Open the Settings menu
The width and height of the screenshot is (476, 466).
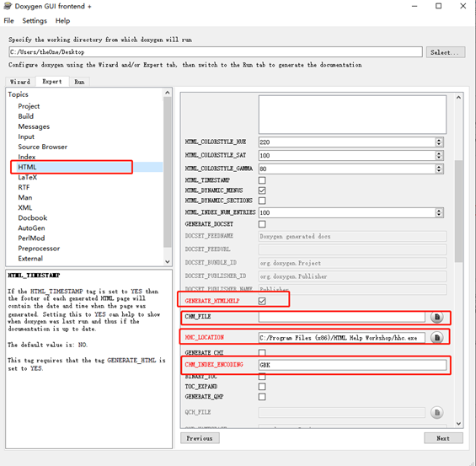point(35,20)
